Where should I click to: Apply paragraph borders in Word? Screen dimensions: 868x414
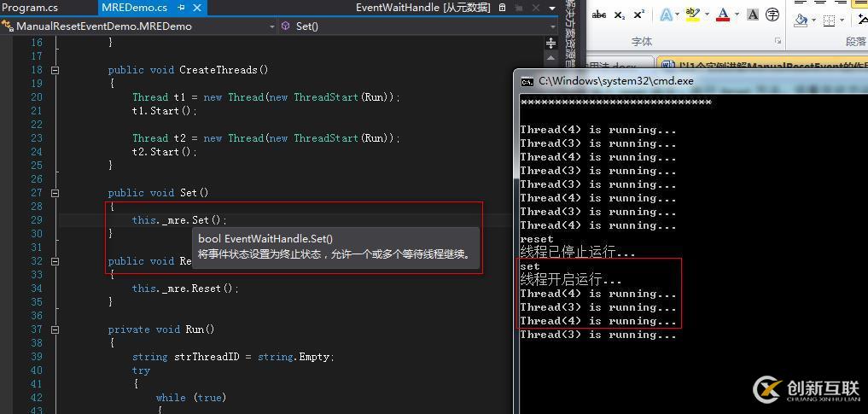829,20
